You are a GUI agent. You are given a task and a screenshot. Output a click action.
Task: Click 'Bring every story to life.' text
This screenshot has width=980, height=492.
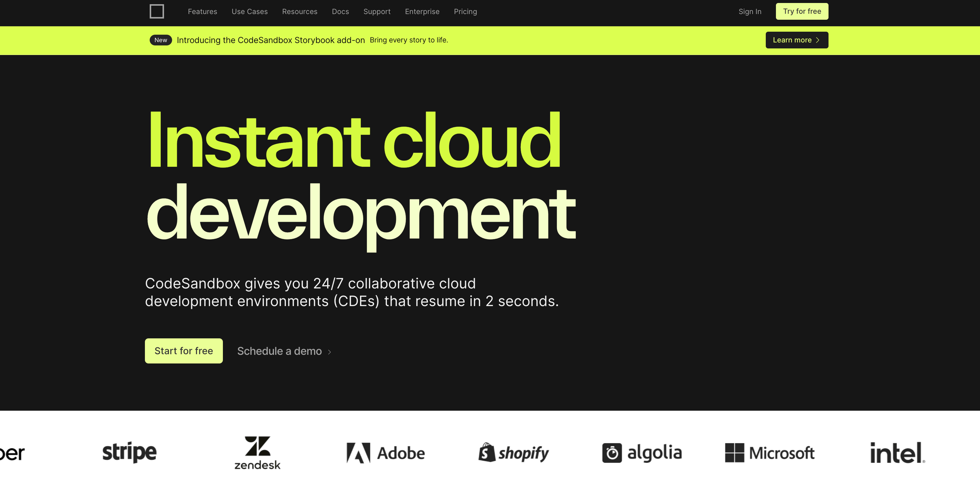click(409, 40)
